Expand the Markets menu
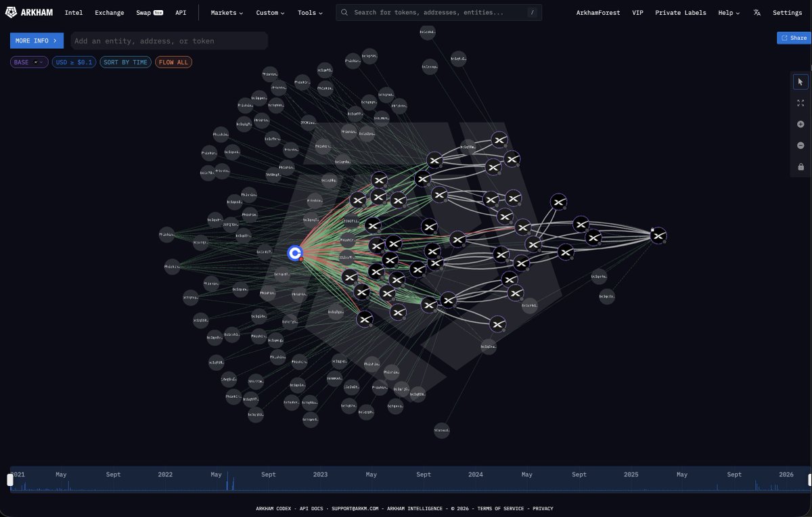Screen dimensions: 812x517 (227, 13)
